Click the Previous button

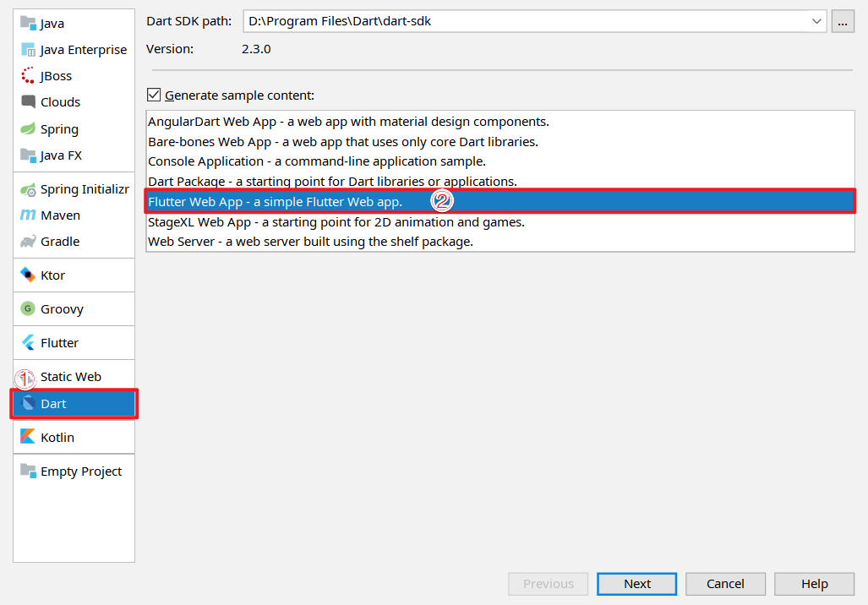548,583
